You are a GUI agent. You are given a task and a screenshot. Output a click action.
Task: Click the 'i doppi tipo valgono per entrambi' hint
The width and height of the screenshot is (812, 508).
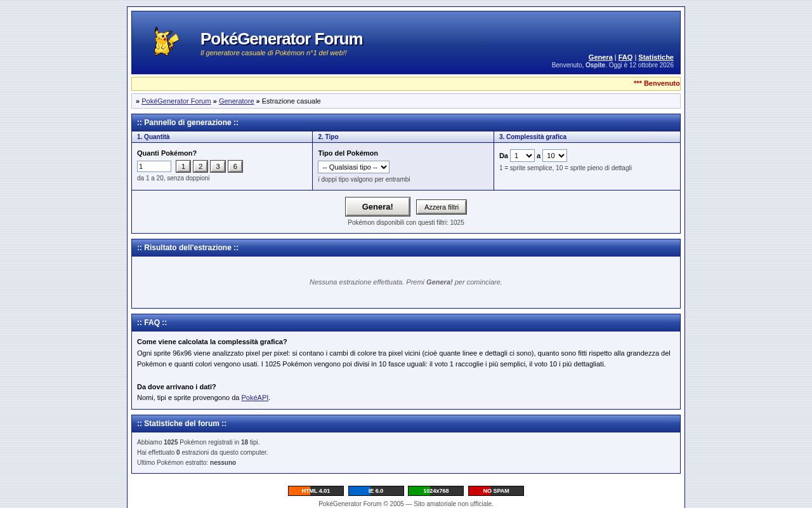[x=364, y=180]
